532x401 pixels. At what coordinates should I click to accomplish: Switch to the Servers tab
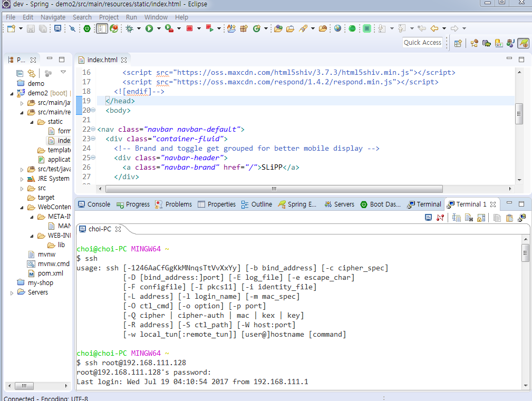339,204
